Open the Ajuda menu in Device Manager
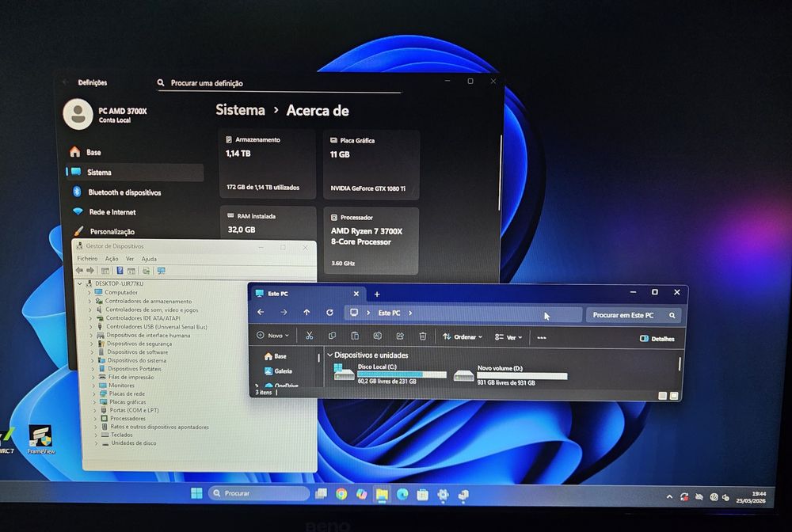The image size is (792, 532). (x=149, y=259)
